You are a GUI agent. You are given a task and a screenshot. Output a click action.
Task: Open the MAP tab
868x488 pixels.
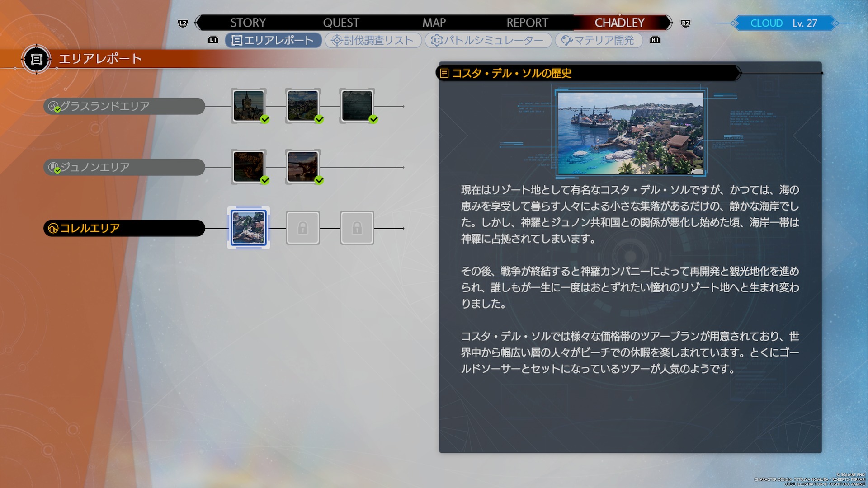coord(434,23)
